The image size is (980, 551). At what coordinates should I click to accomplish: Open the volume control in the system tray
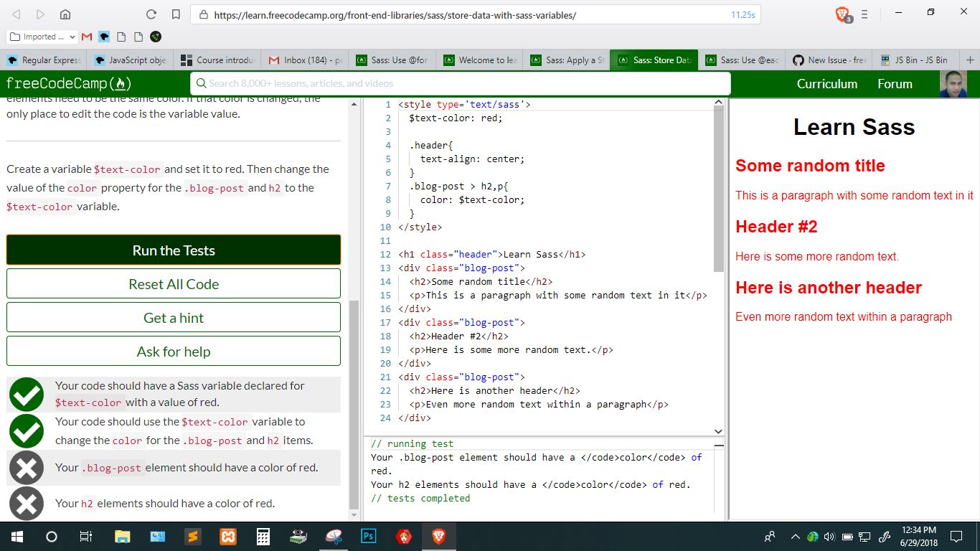tap(830, 537)
